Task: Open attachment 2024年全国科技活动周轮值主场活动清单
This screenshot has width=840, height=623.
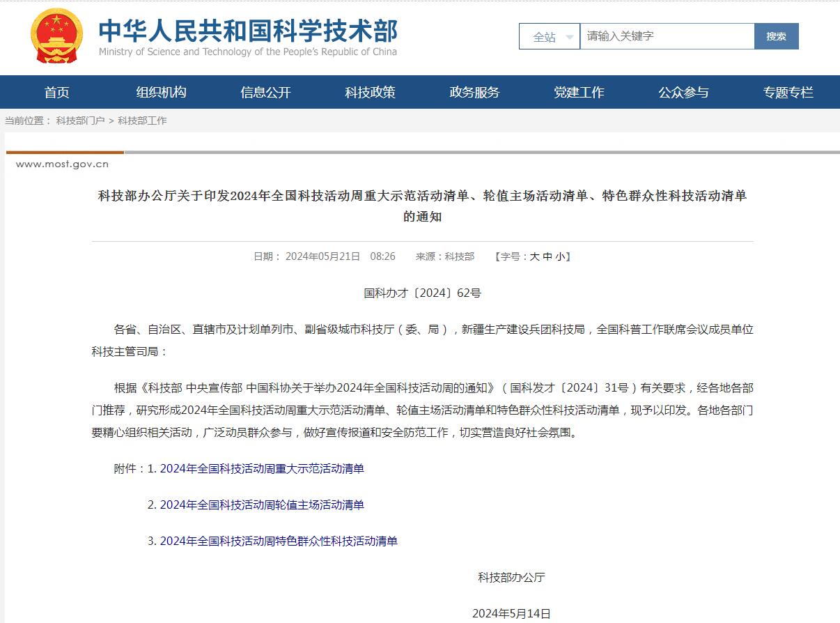Action: click(x=262, y=505)
